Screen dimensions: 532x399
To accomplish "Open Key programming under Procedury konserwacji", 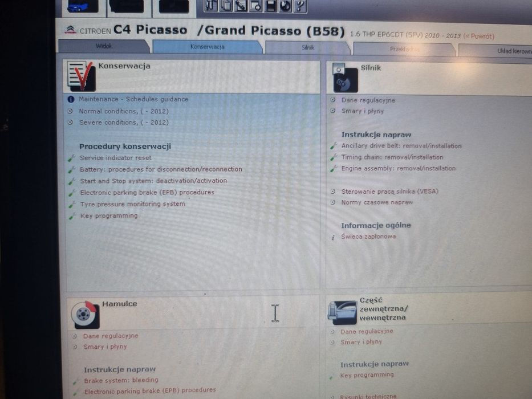I will (109, 216).
